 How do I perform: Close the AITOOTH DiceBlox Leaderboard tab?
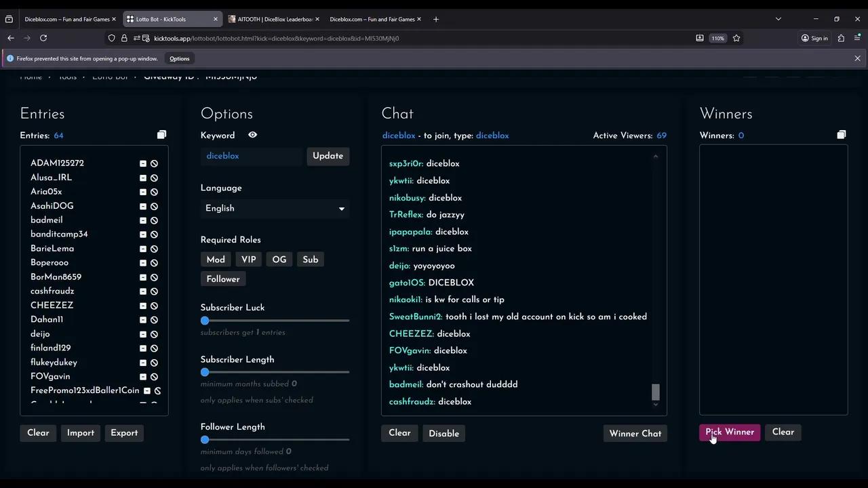317,19
